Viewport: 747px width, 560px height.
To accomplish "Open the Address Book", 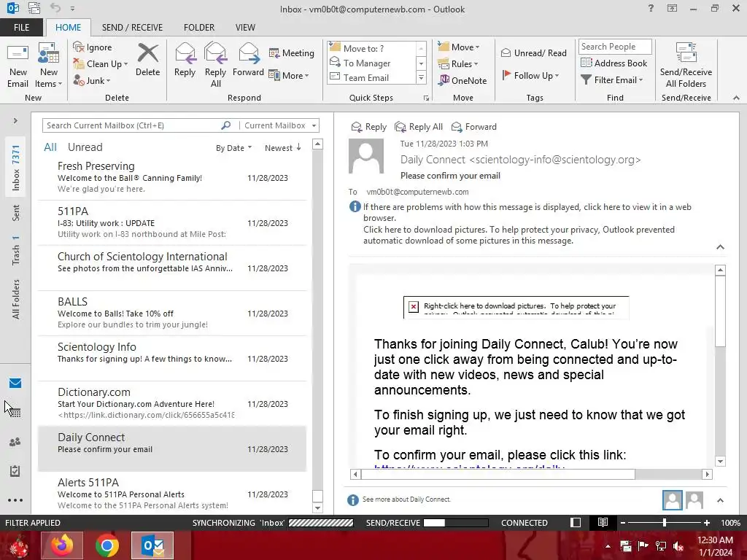I will pyautogui.click(x=614, y=63).
